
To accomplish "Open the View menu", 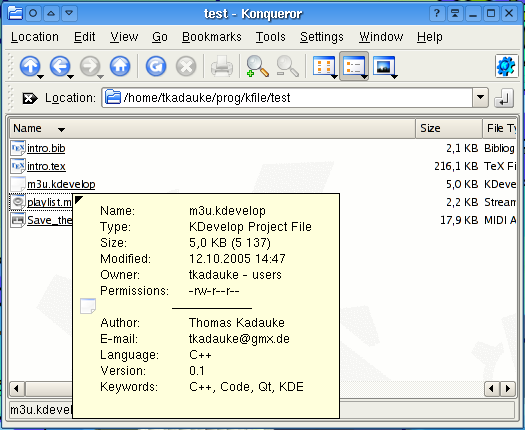I will pos(124,37).
